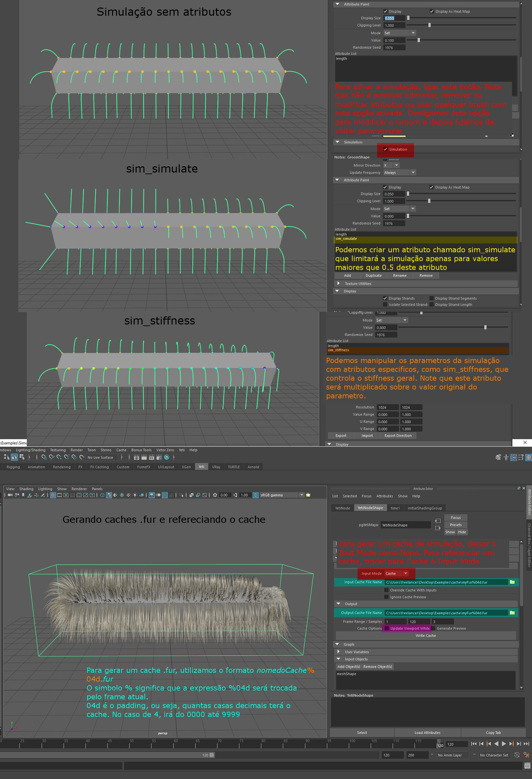This screenshot has width=532, height=779.
Task: Click the IPR render icon
Action: coord(152,457)
